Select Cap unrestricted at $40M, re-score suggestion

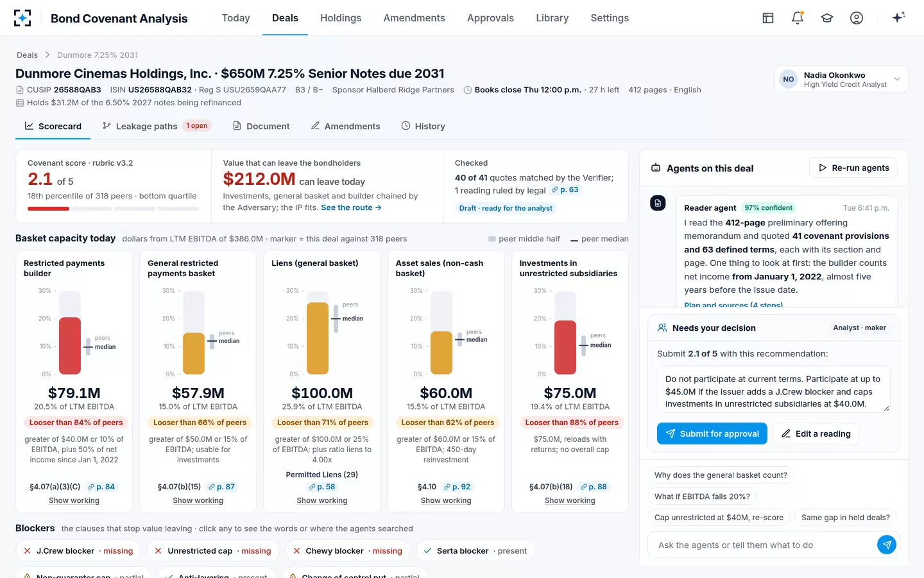[719, 518]
